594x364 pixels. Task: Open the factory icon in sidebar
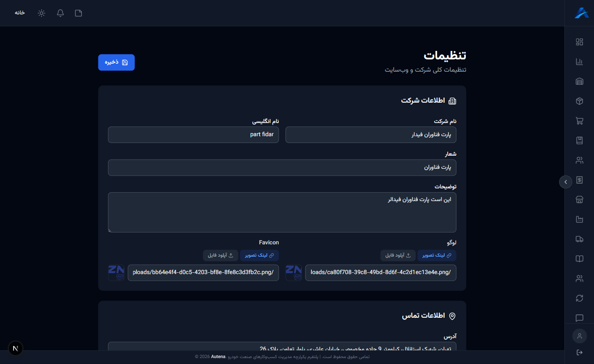579,219
